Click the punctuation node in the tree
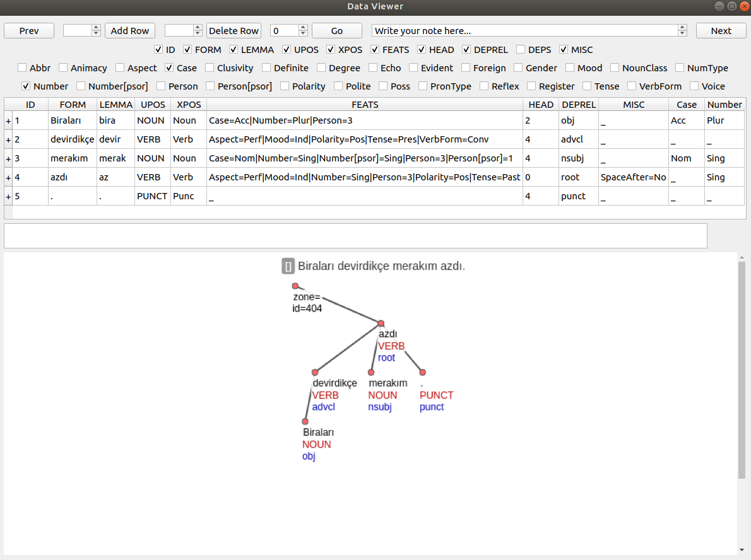The image size is (751, 560). pos(423,373)
